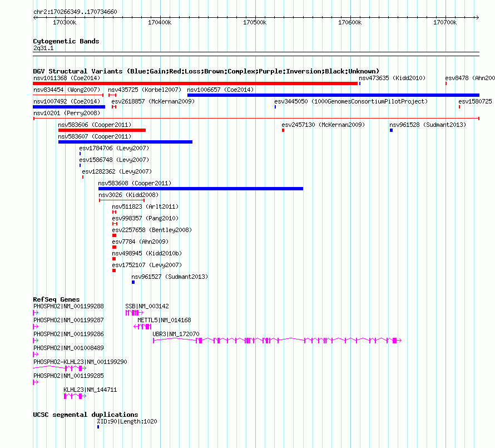Screen dimensions: 495x448
Task: Click the nsv10201 (Perry2008) label
Action: (x=67, y=113)
